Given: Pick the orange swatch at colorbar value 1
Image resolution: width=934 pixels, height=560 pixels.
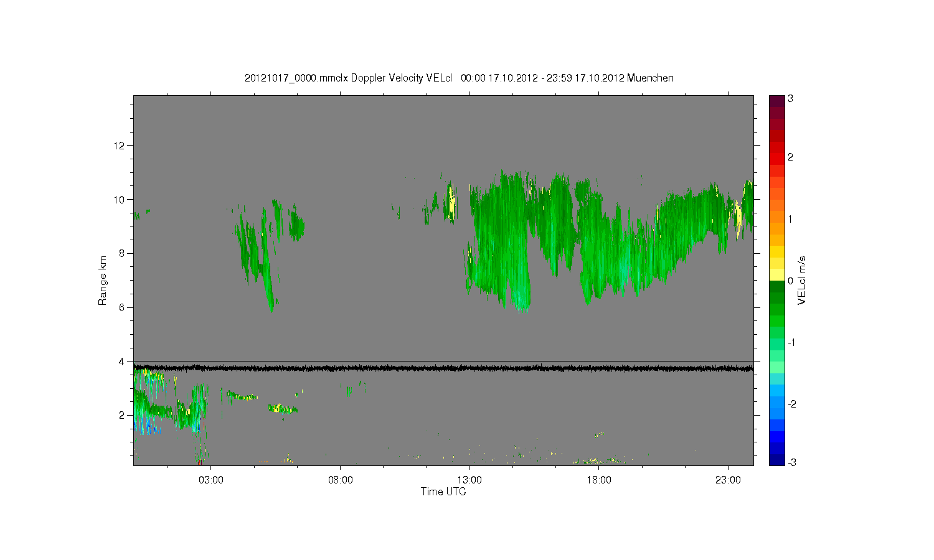Looking at the screenshot, I should [x=776, y=218].
